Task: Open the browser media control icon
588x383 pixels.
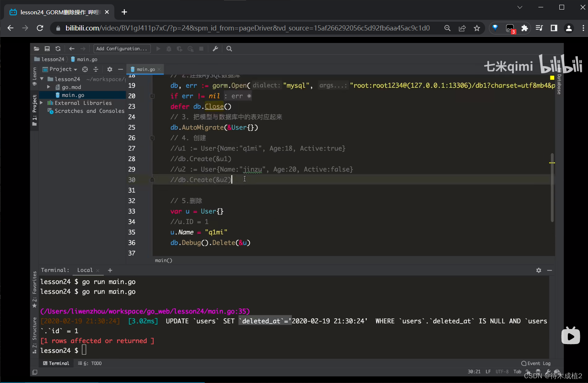Action: point(539,28)
